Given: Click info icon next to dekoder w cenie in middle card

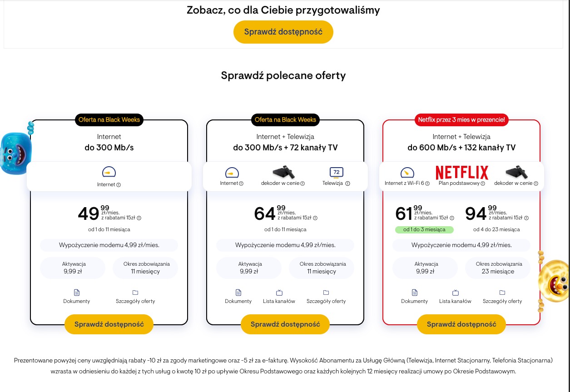Looking at the screenshot, I should pos(302,184).
